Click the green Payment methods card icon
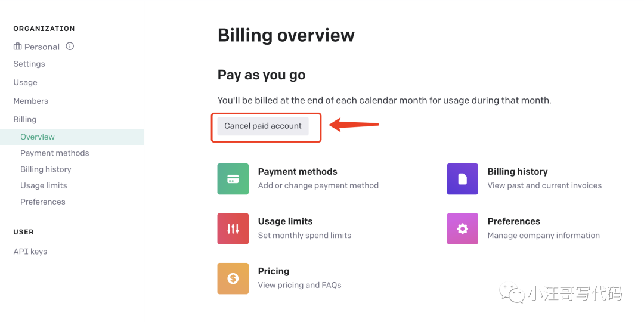The width and height of the screenshot is (644, 322). (233, 179)
